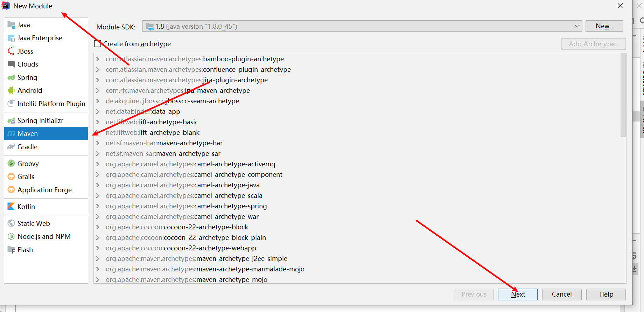
Task: Select Java Enterprise module type
Action: coord(46,38)
